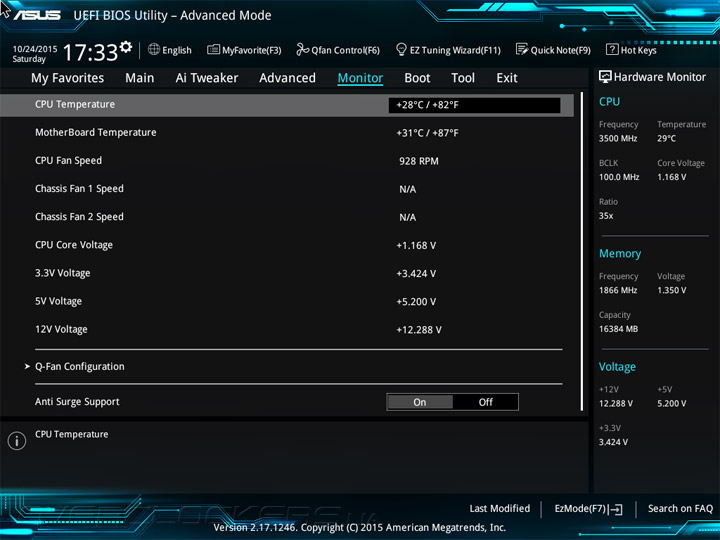
Task: Select CPU Core Voltage row
Action: (287, 245)
